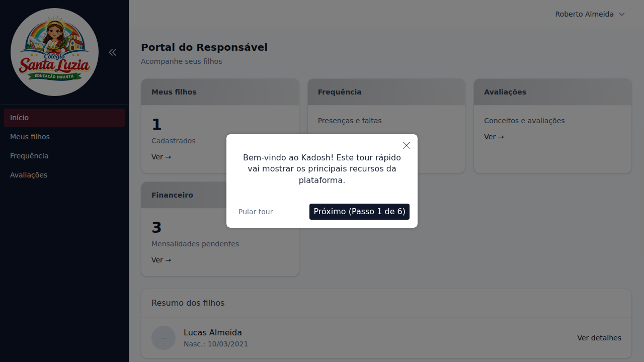Image resolution: width=644 pixels, height=362 pixels.
Task: Click Lucas Almeida's avatar placeholder
Action: (x=164, y=338)
